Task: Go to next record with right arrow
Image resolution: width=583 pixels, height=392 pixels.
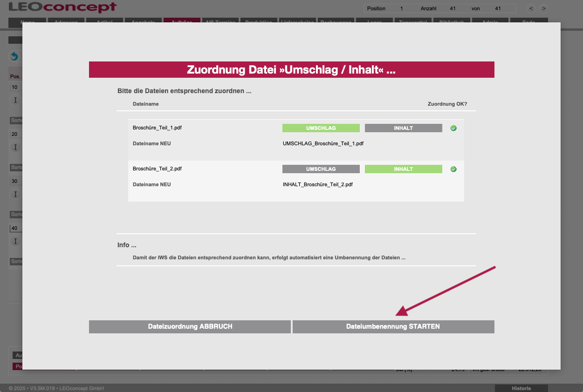Action: (x=543, y=8)
